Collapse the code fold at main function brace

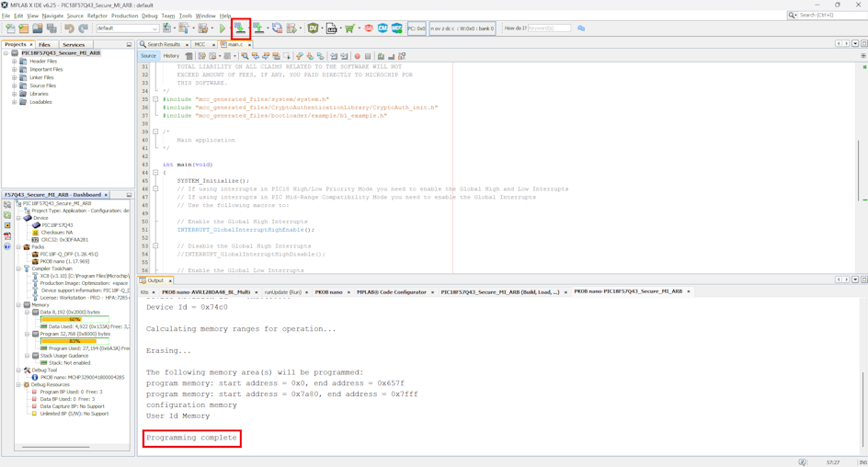coord(155,173)
